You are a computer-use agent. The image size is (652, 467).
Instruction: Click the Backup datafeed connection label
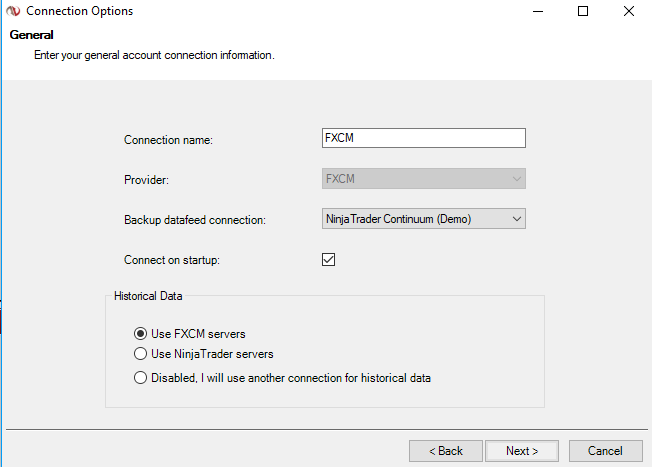click(194, 220)
